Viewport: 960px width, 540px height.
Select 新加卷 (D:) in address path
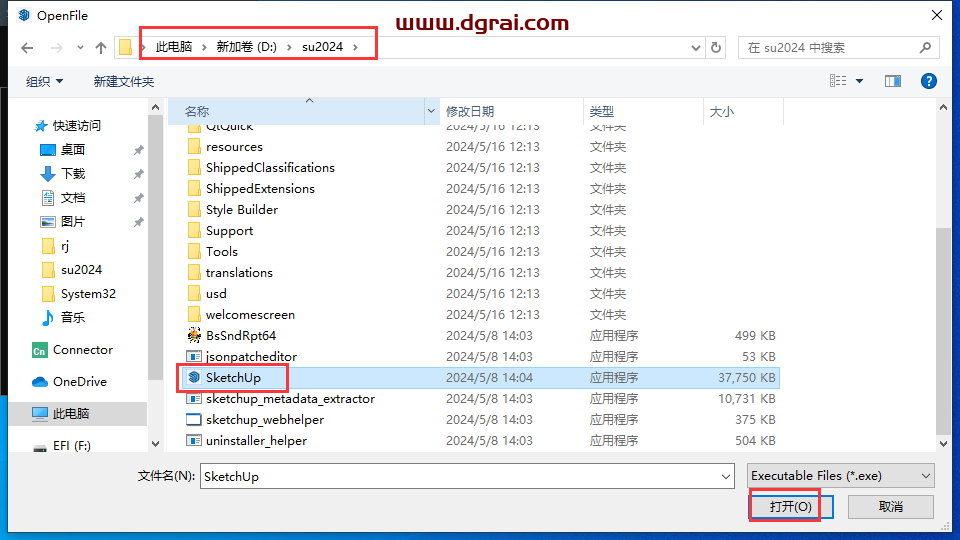tap(247, 47)
